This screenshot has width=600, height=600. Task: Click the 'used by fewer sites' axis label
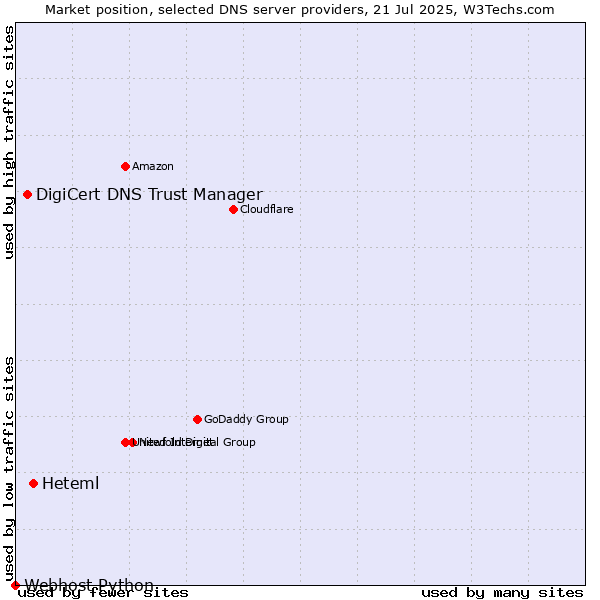[103, 593]
